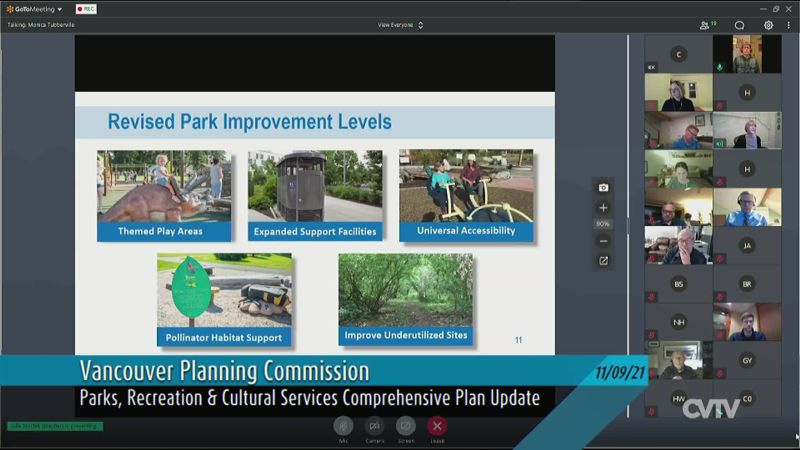Open the participants list showing 19 attendees
The height and width of the screenshot is (450, 800).
(708, 25)
